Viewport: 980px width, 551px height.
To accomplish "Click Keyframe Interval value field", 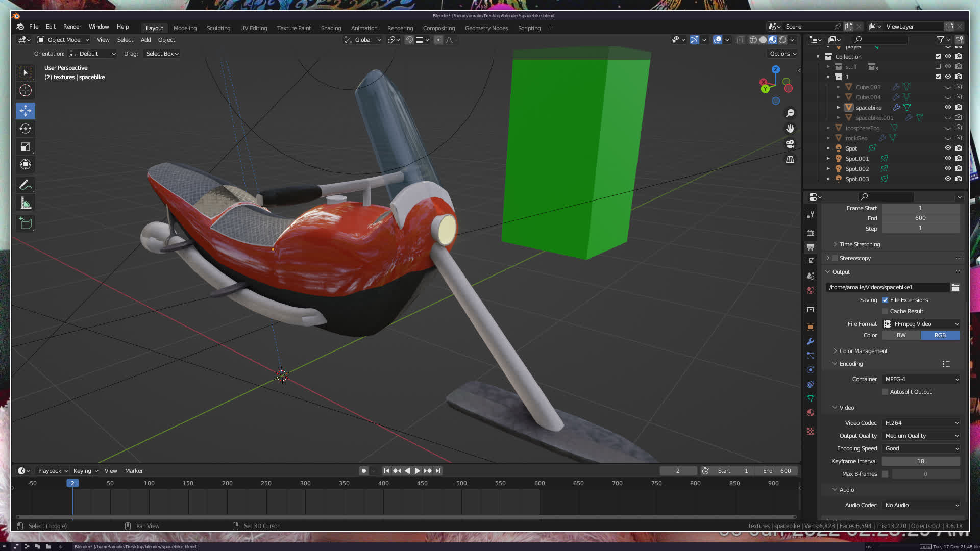I will 921,461.
